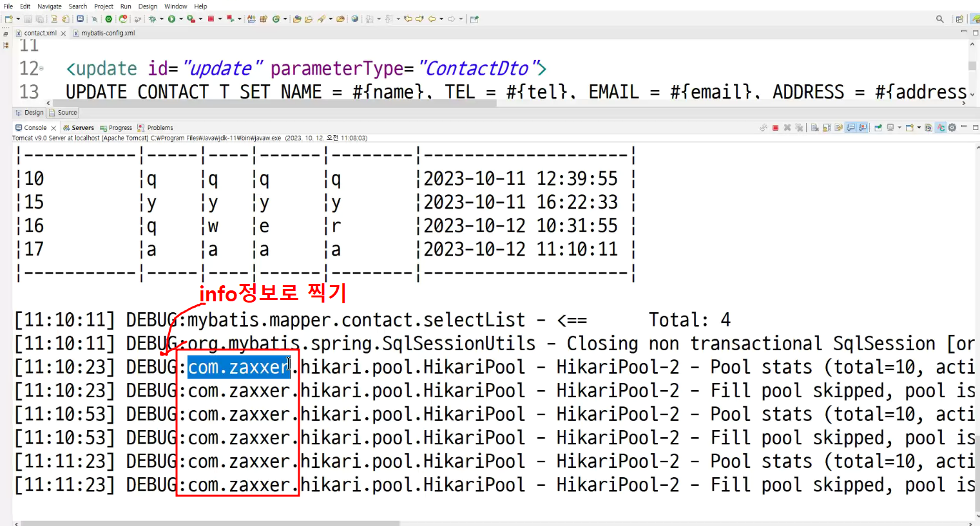Screen dimensions: 980x526
Task: Switch to the Source editor view tab
Action: (x=63, y=113)
